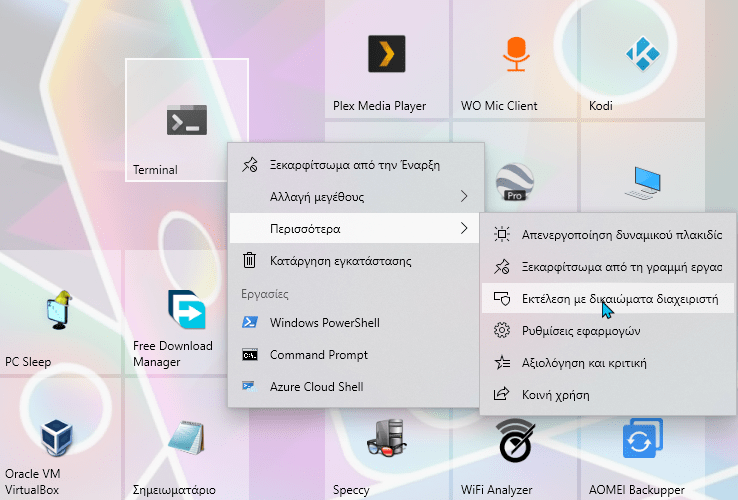Viewport: 738px width, 500px height.
Task: Click the Speccy label text
Action: (x=351, y=490)
